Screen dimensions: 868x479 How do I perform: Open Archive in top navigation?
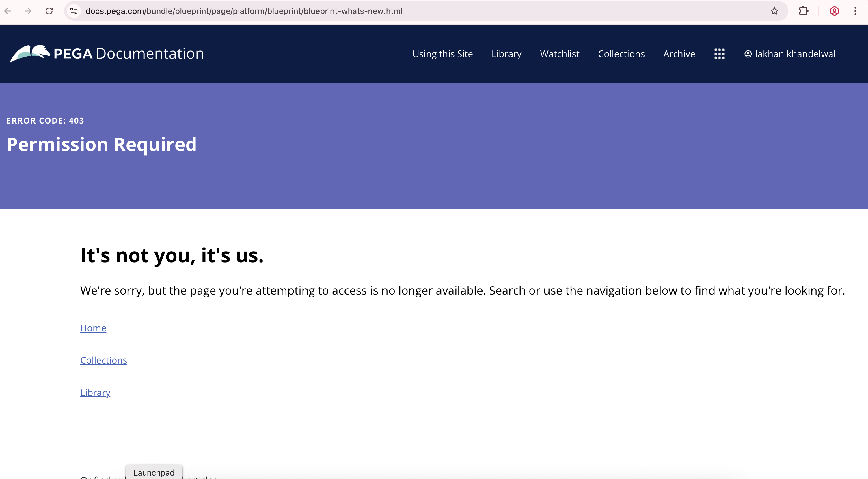coord(679,54)
